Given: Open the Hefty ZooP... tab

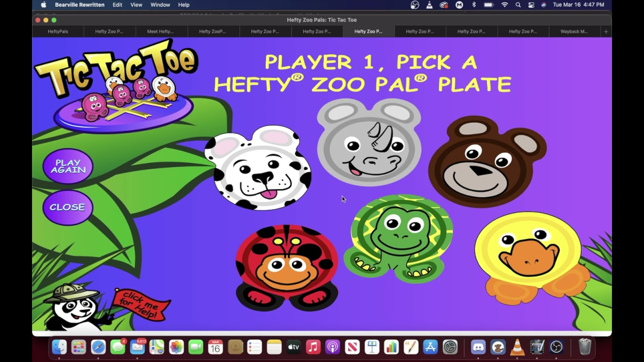Looking at the screenshot, I should (x=212, y=31).
